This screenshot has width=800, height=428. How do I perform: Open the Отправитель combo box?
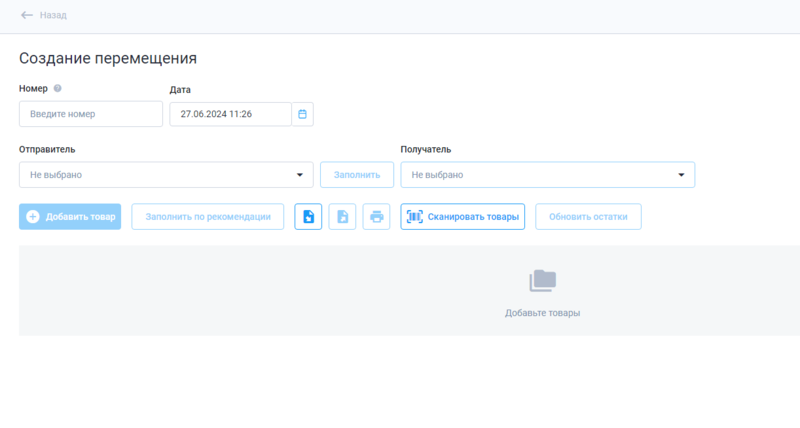tap(160, 175)
